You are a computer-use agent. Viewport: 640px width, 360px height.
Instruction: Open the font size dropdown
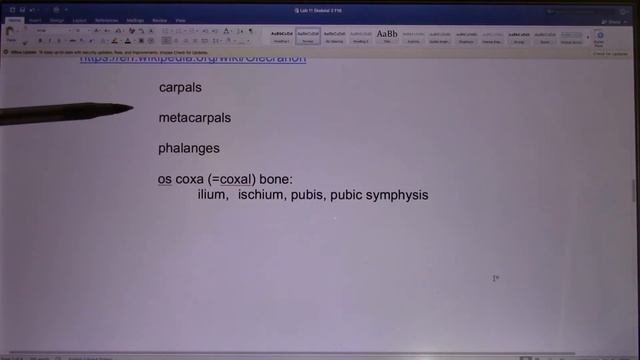click(x=88, y=31)
